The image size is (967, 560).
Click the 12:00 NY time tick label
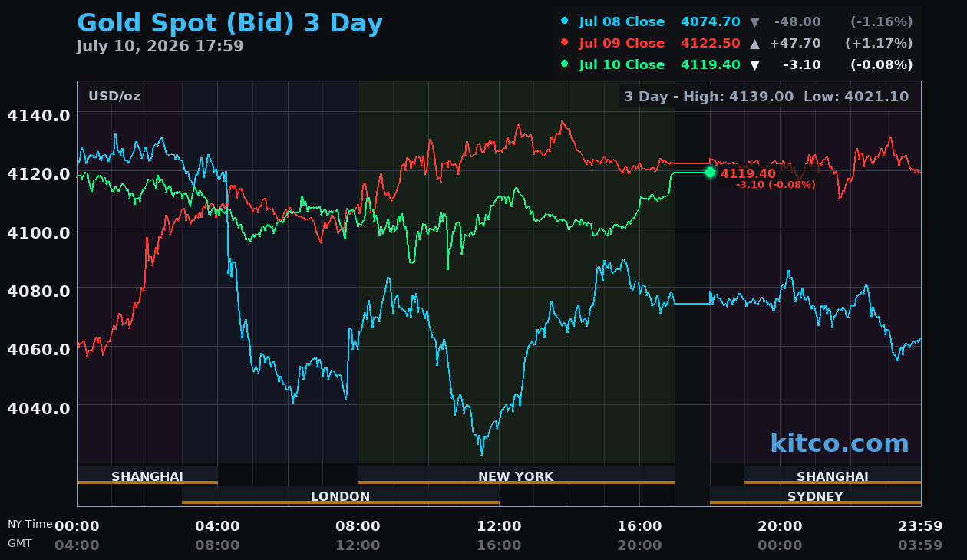click(x=499, y=526)
